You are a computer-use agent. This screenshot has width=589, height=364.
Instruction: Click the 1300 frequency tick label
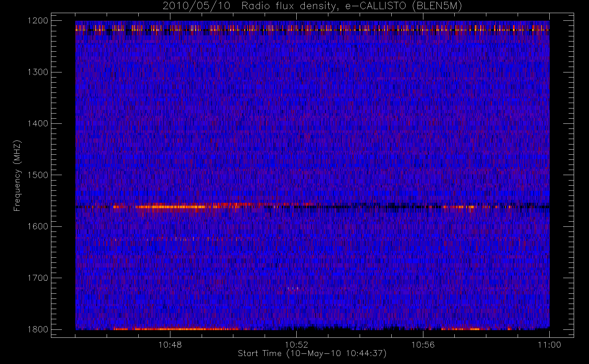[x=38, y=72]
